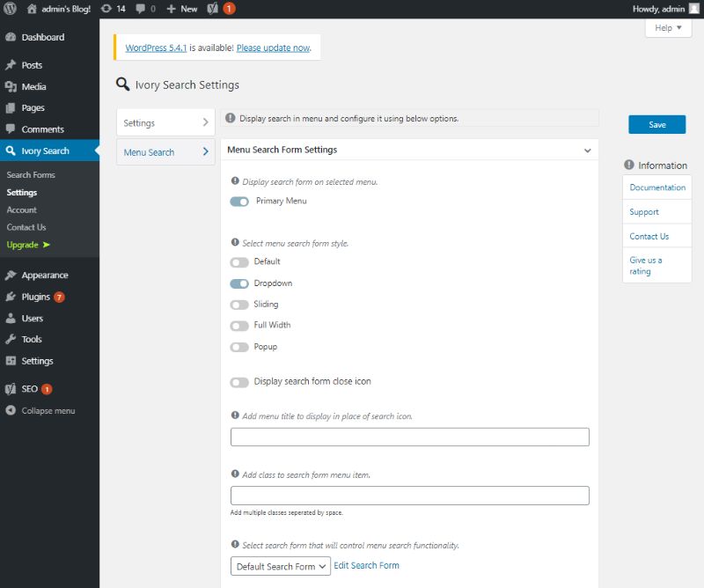Click the plus New content icon
The width and height of the screenshot is (704, 588).
pyautogui.click(x=171, y=9)
